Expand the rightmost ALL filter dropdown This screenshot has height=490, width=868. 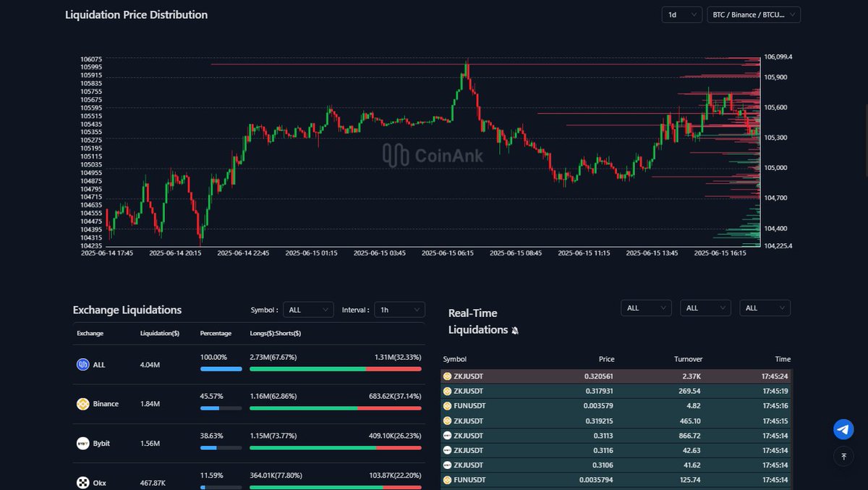coord(764,308)
